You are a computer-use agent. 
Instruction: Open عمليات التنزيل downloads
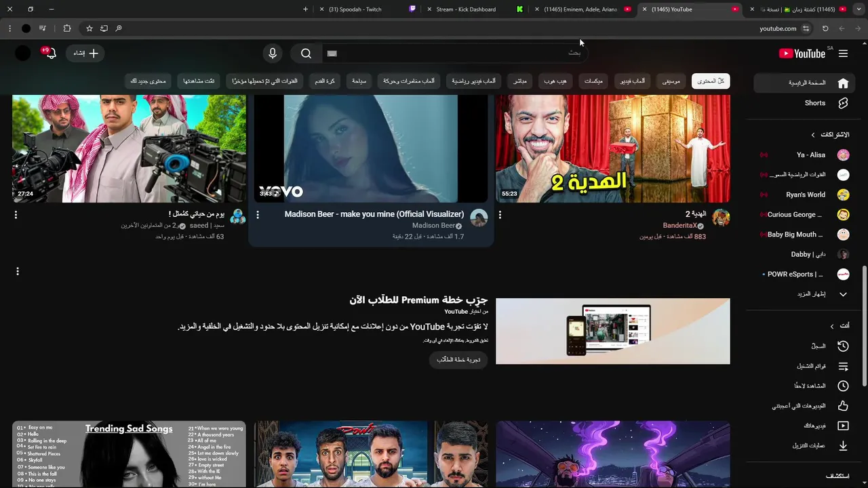pos(804,445)
